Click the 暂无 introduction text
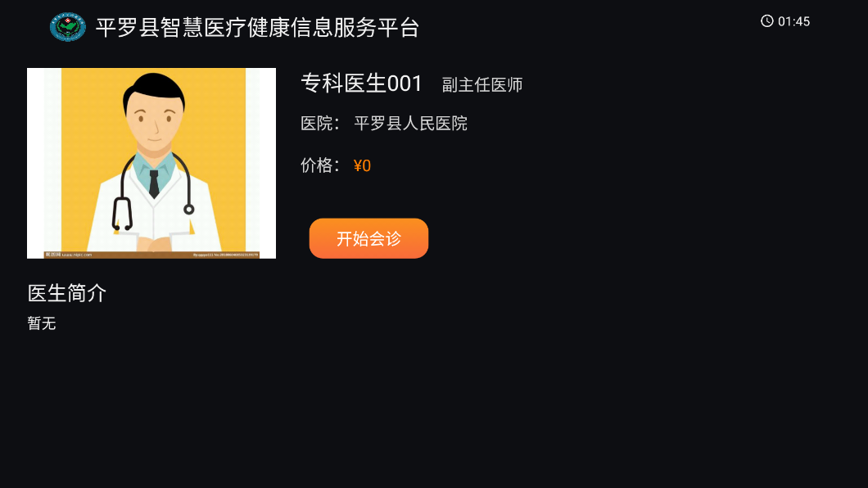 [x=42, y=323]
